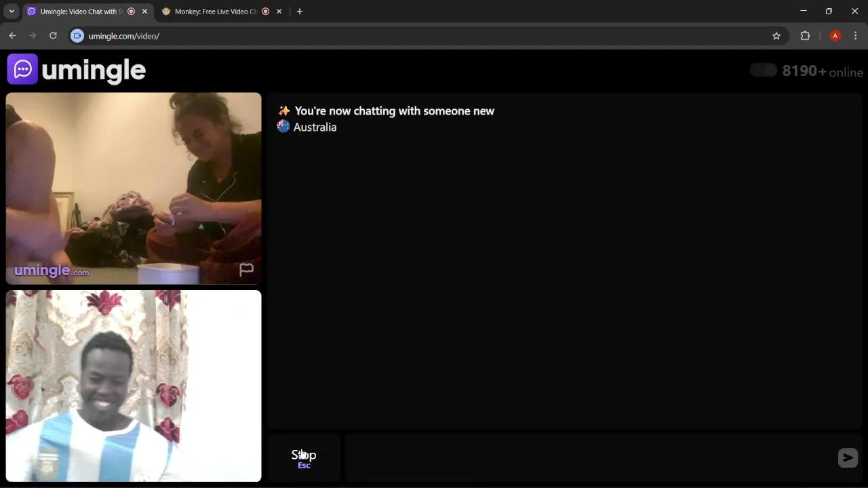This screenshot has width=868, height=488.
Task: Go forward to the next page
Action: click(33, 36)
